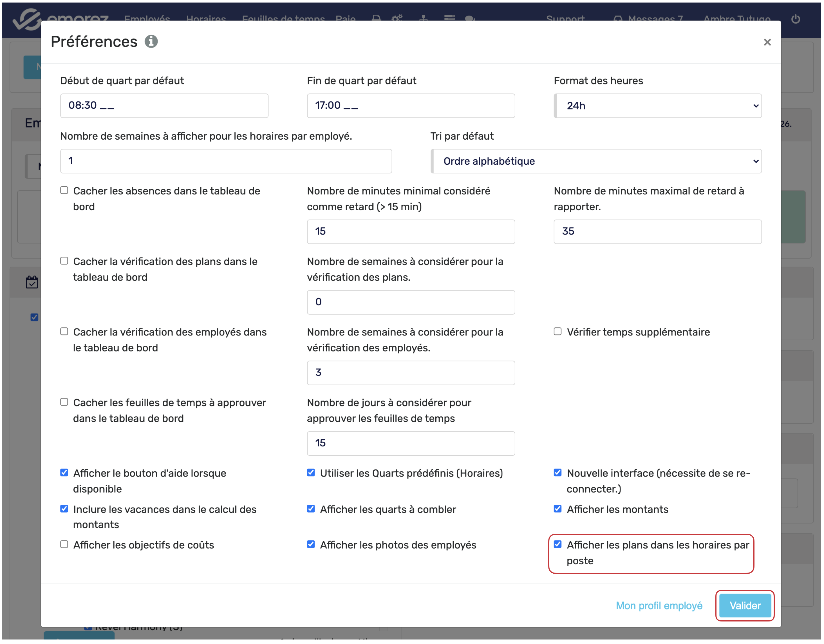This screenshot has width=824, height=644.
Task: Uncheck Afficher les montants
Action: point(557,509)
